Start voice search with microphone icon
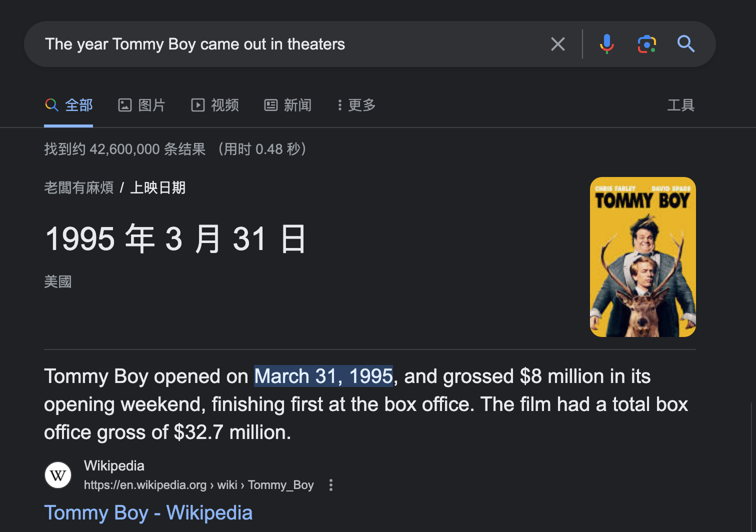This screenshot has height=532, width=756. pos(606,44)
